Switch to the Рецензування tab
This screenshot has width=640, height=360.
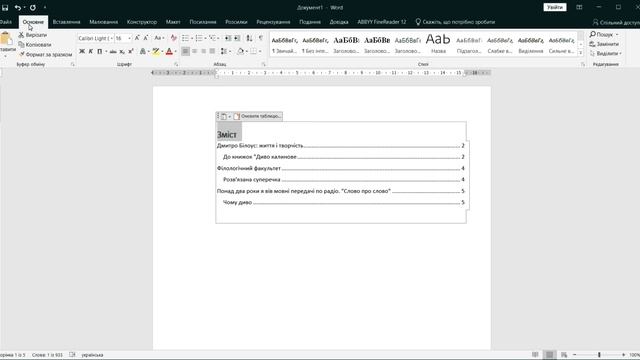point(273,22)
